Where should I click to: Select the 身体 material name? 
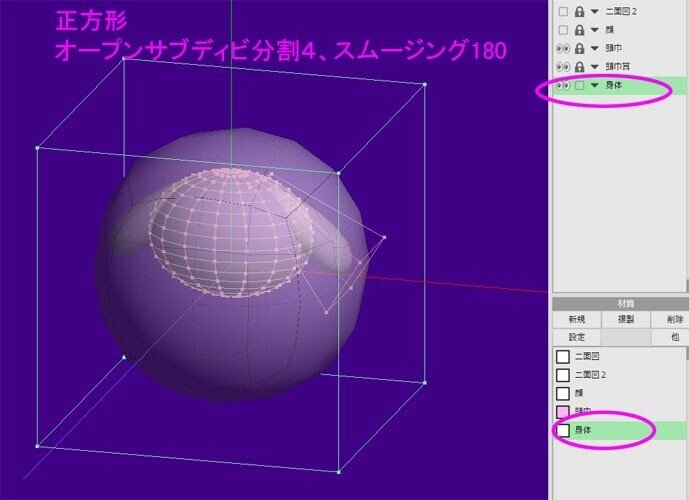coord(583,431)
